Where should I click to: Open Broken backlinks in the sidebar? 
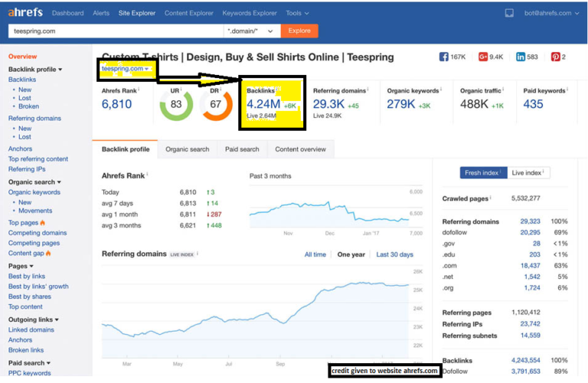28,106
